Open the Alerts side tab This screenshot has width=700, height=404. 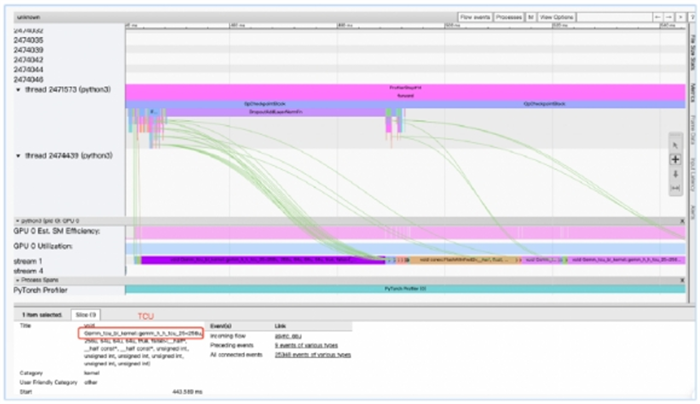pos(693,212)
